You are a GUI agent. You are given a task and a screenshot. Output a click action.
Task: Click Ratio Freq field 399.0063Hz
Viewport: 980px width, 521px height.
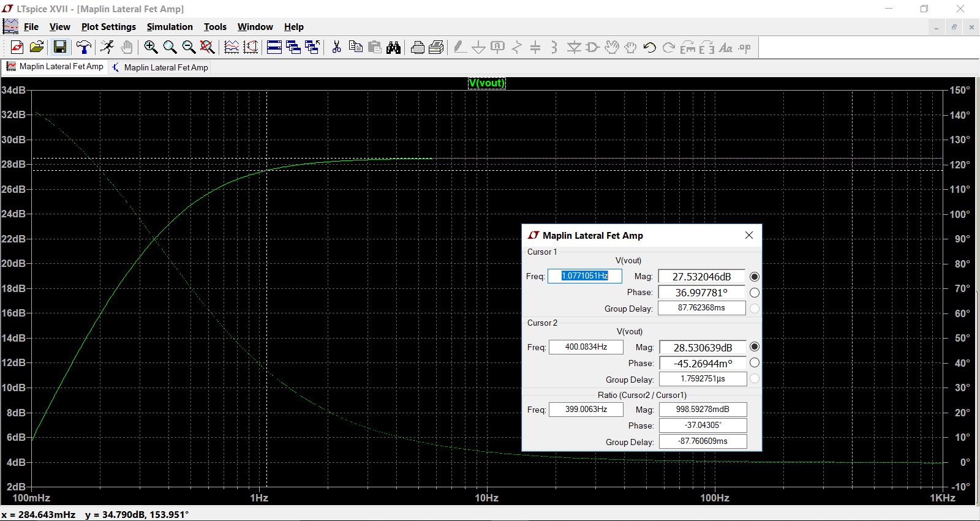tap(586, 409)
